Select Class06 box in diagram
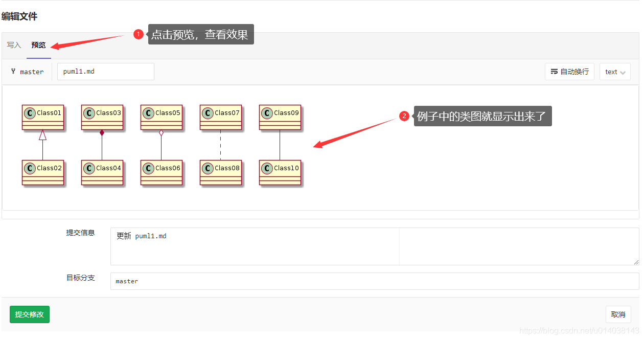Viewport: 644px width, 340px height. (x=162, y=172)
